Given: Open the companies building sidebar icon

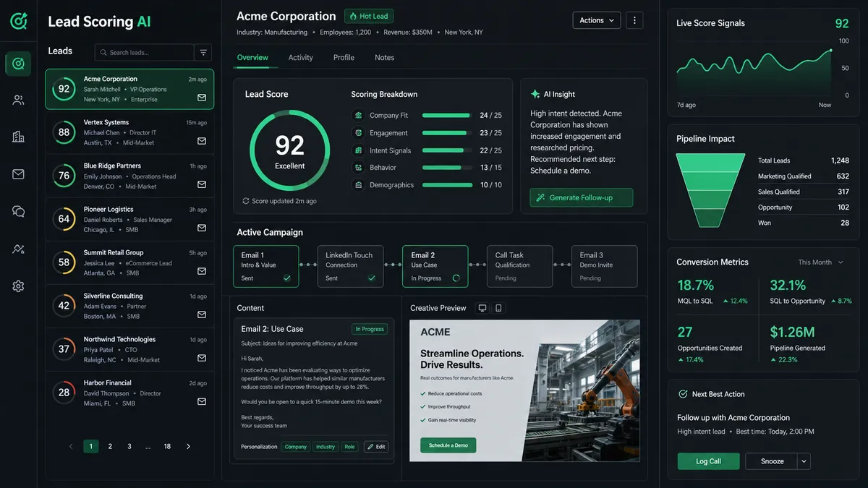Looking at the screenshot, I should pyautogui.click(x=18, y=137).
